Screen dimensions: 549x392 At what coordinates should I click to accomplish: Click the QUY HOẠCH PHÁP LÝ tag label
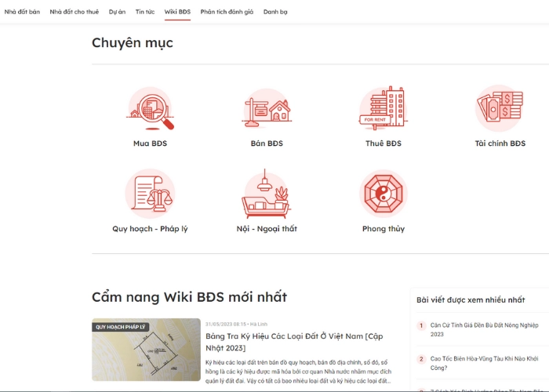[121, 327]
